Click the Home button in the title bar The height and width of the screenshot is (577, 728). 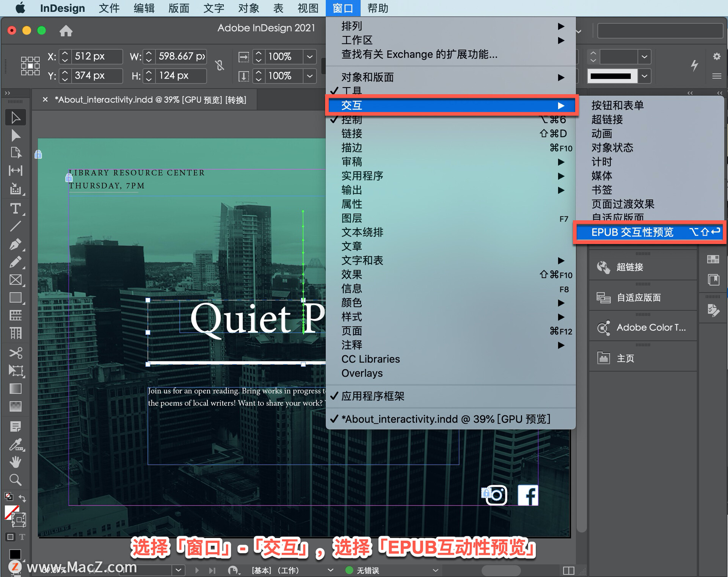click(66, 31)
